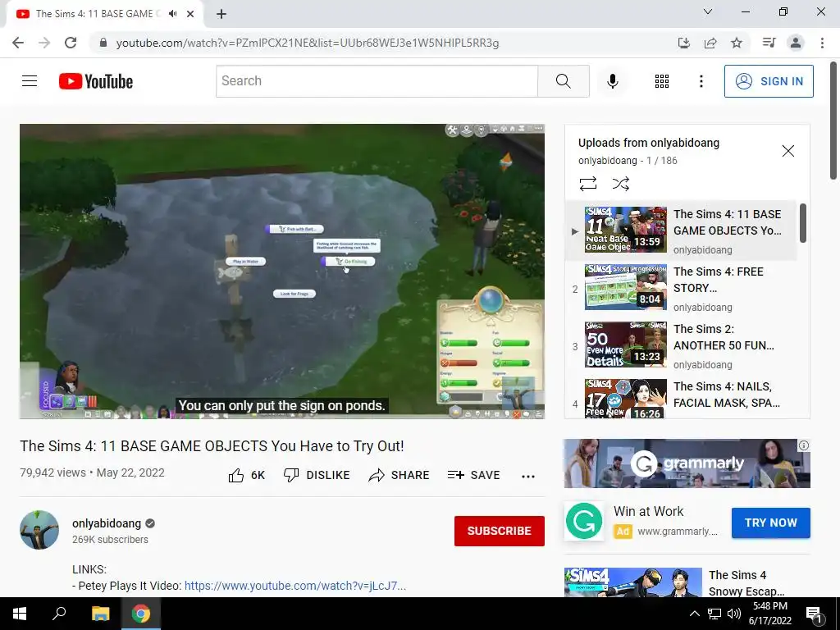The image size is (840, 630).
Task: Open the Petey Plays It video link
Action: tap(295, 586)
